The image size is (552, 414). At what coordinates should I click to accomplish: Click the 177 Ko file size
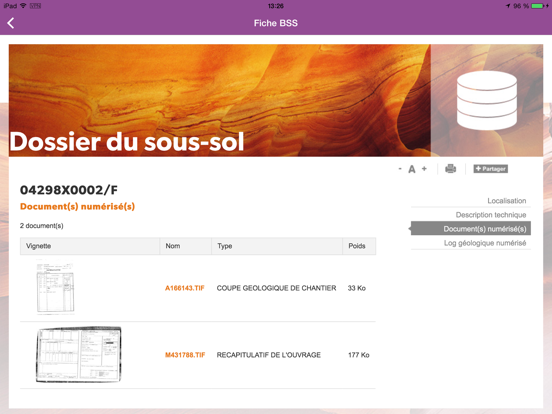(359, 355)
